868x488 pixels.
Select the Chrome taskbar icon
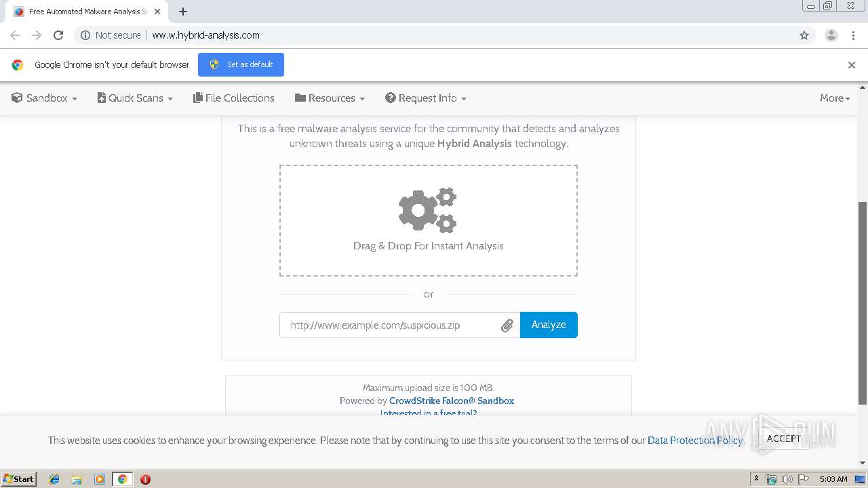click(122, 479)
